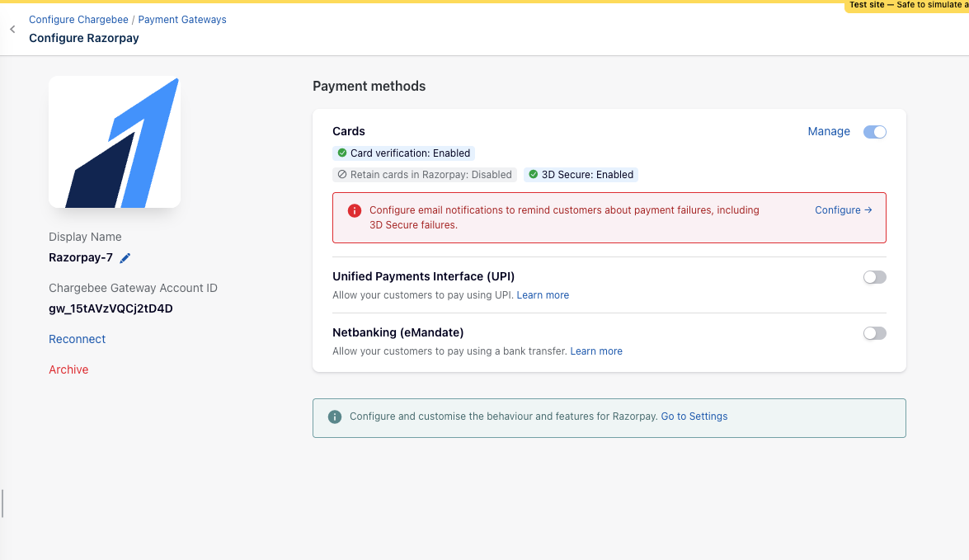Click the Card verification green check icon
The image size is (969, 560).
(341, 153)
